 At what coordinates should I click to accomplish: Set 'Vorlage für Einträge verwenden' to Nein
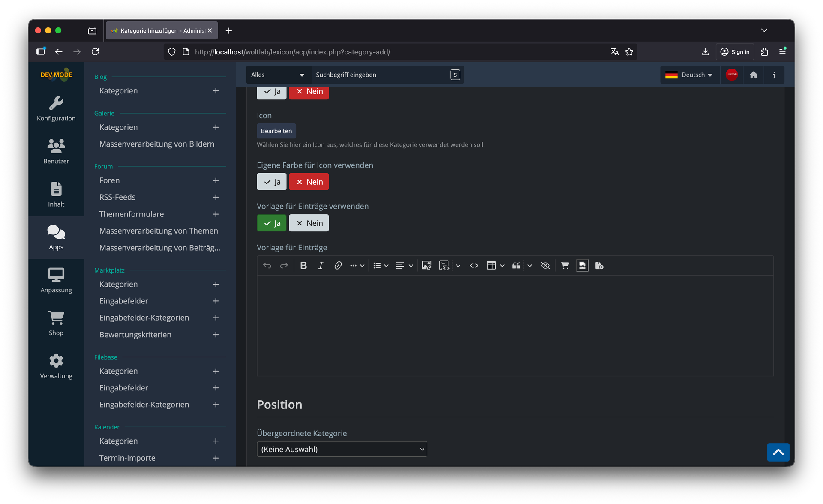click(309, 223)
